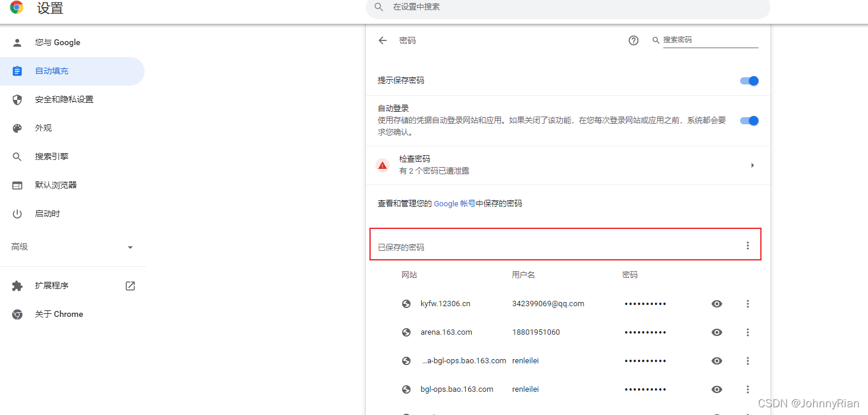This screenshot has height=415, width=868.
Task: Click the 用户名 column header
Action: 524,275
